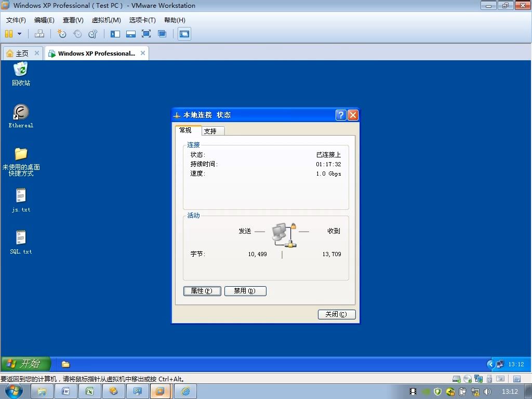Click the host network warning tray icon

pyautogui.click(x=475, y=392)
